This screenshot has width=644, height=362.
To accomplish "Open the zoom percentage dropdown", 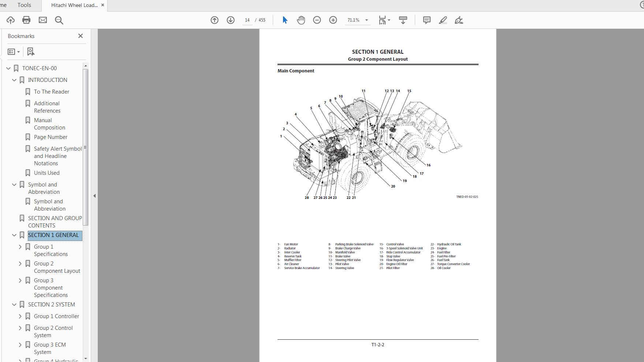I will click(367, 20).
